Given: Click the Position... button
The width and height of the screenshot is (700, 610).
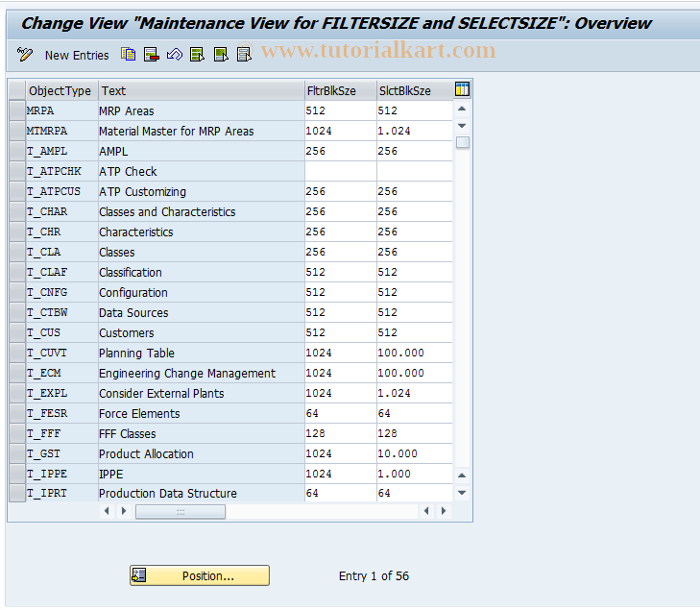Looking at the screenshot, I should pos(200,575).
